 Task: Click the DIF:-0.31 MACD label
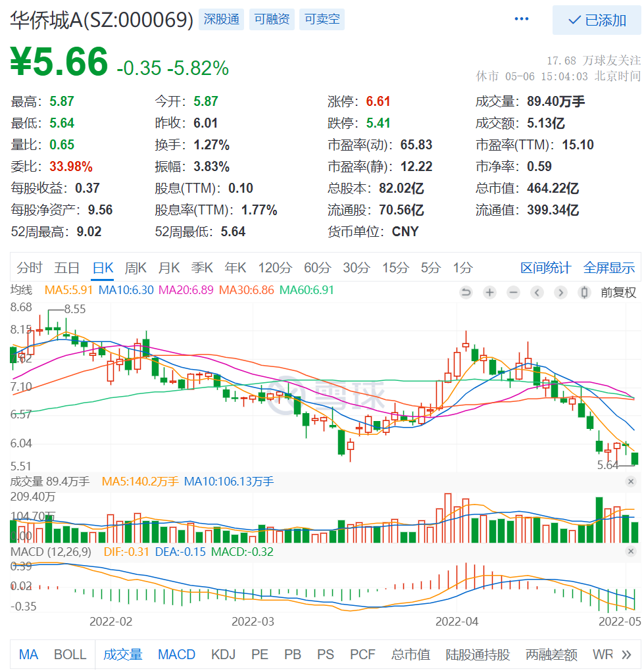pyautogui.click(x=126, y=552)
